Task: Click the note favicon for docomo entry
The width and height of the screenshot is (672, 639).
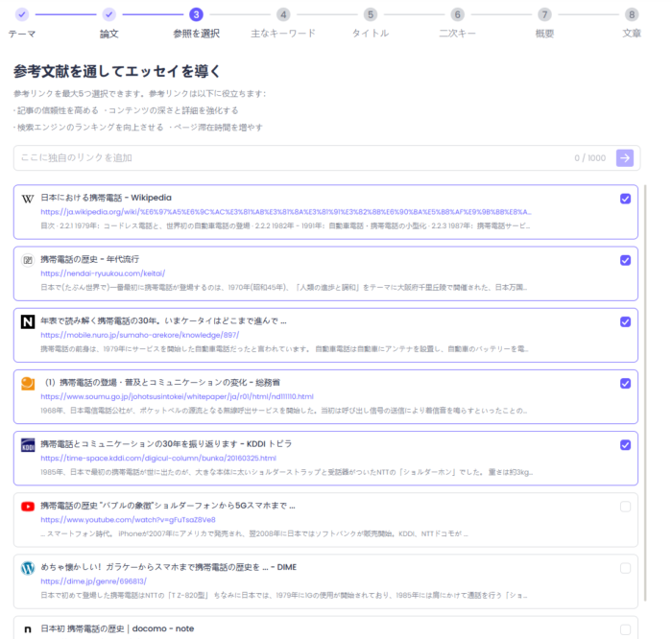Action: coord(28,629)
